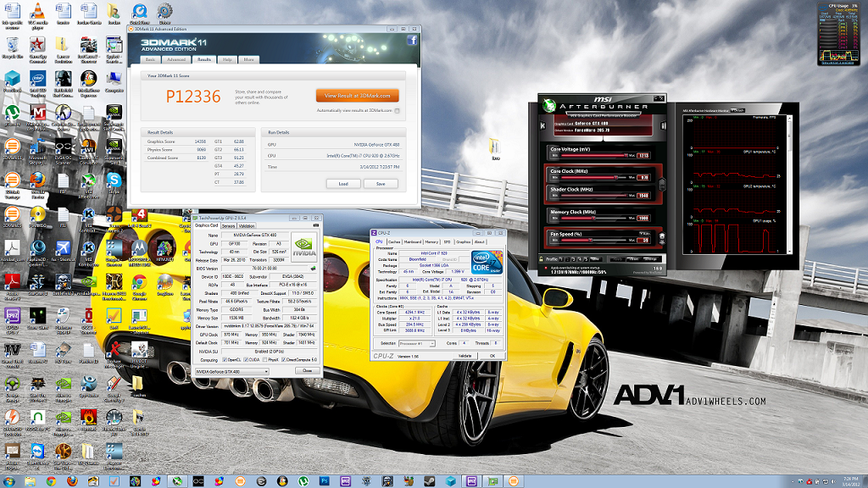Switch to the Results tab in 3DMark 11
Screen dimensions: 868x488
204,59
